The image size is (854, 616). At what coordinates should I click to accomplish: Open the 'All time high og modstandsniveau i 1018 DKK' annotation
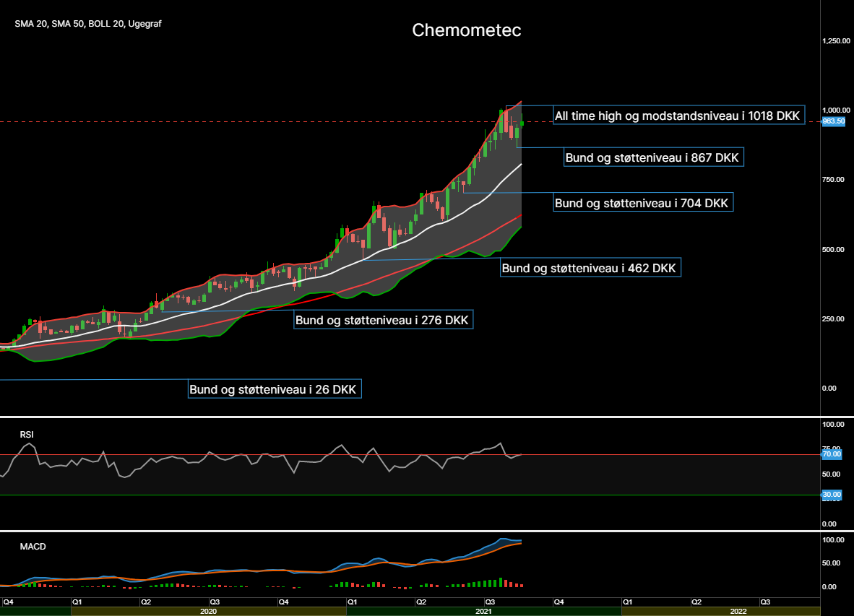678,116
